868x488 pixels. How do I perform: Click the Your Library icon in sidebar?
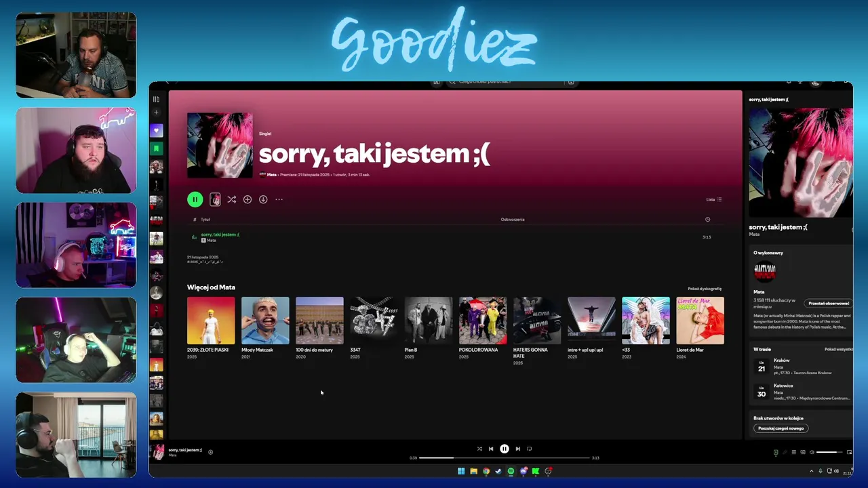click(156, 99)
